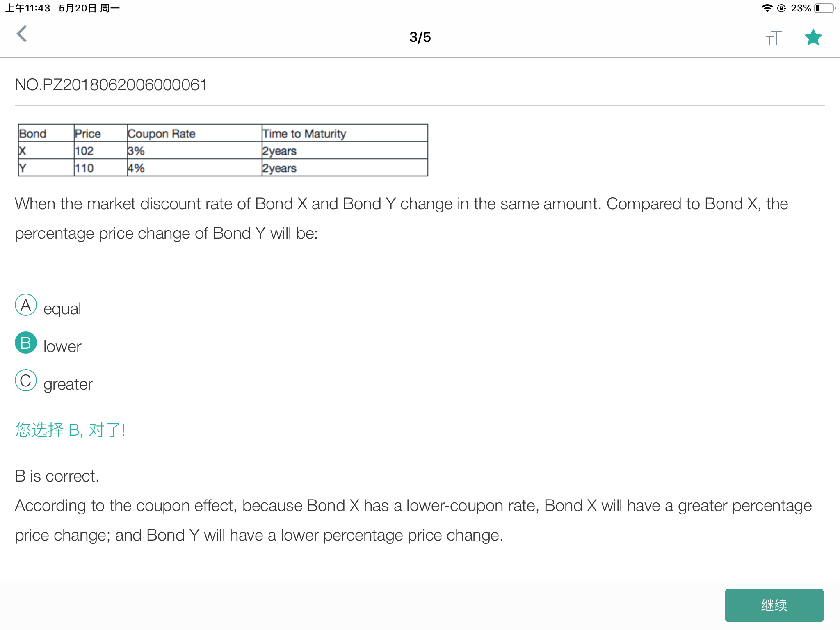Click the 继续 continue button

coord(774,605)
